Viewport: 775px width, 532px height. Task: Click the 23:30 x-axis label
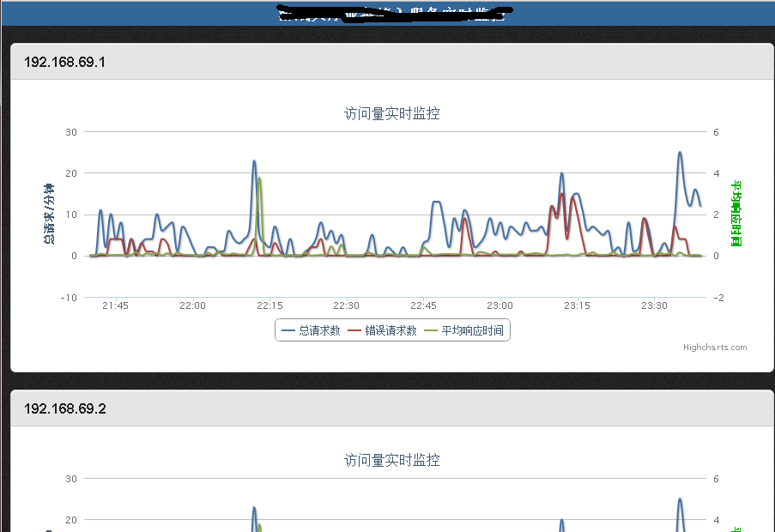point(654,305)
